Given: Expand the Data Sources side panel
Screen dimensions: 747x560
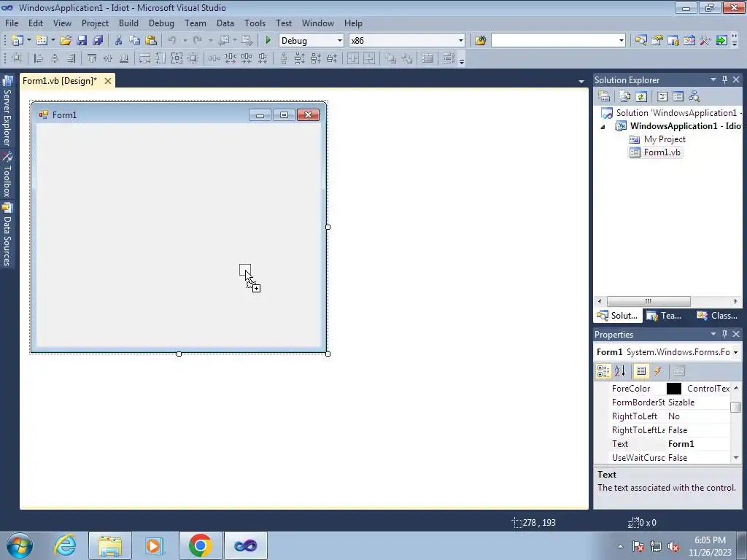Looking at the screenshot, I should coord(7,234).
